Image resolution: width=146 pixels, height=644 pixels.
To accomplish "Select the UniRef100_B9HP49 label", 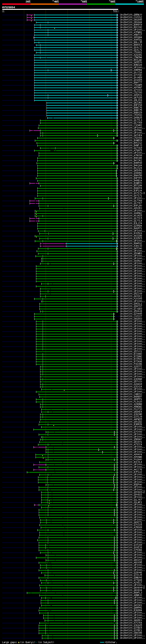I will (x=131, y=163).
